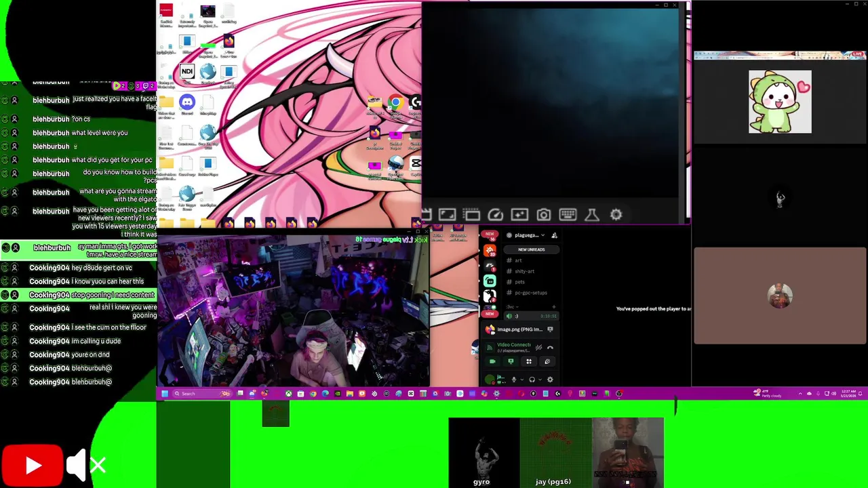Viewport: 868px width, 488px height.
Task: Click the NEW badge above the server list
Action: tap(490, 234)
